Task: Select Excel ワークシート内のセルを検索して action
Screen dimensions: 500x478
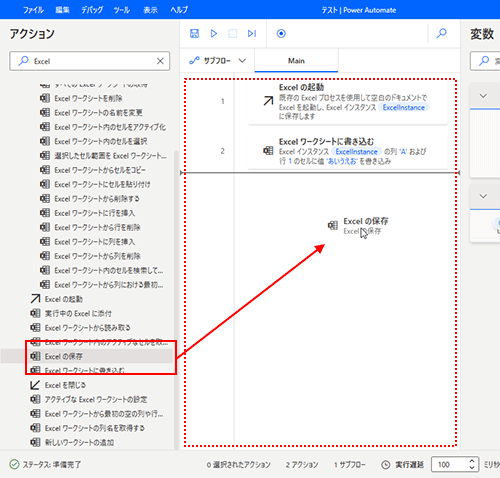Action: [109, 270]
